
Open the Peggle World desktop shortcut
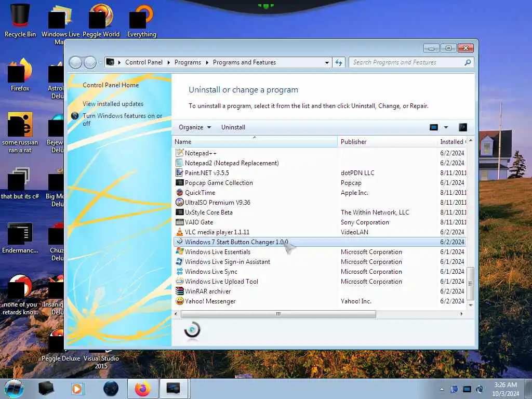click(x=101, y=20)
